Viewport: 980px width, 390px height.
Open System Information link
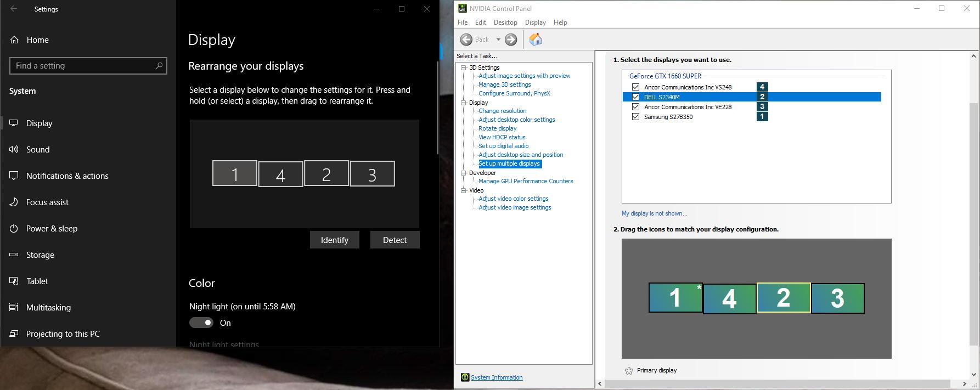click(x=497, y=377)
